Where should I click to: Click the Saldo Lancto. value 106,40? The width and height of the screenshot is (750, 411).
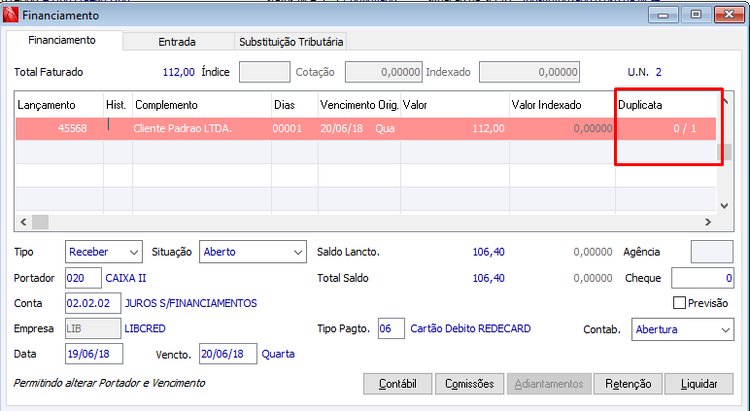coord(488,252)
